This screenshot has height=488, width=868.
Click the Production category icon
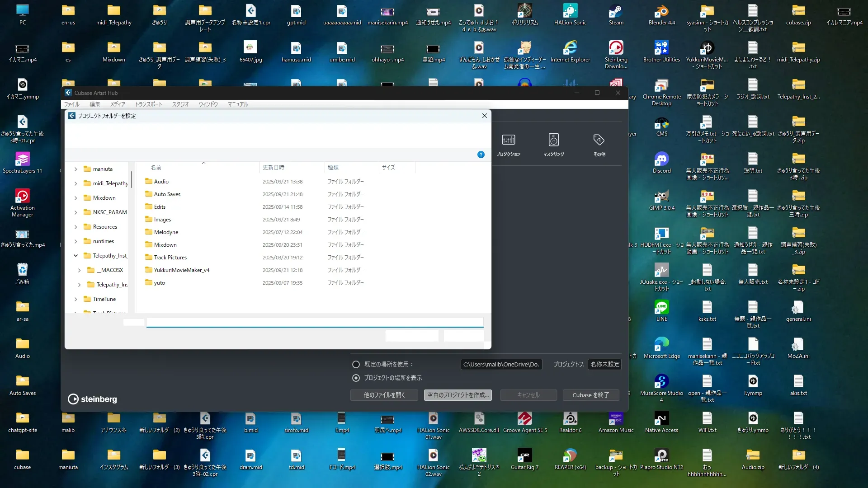tap(508, 140)
